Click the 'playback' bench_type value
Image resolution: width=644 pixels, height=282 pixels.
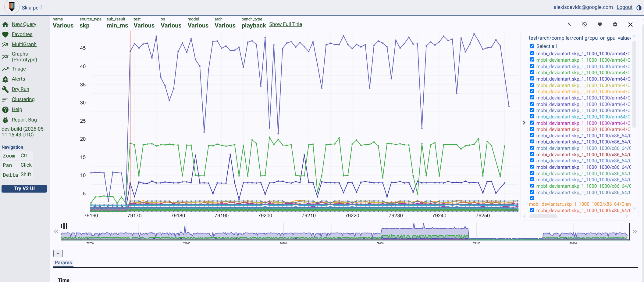click(254, 26)
